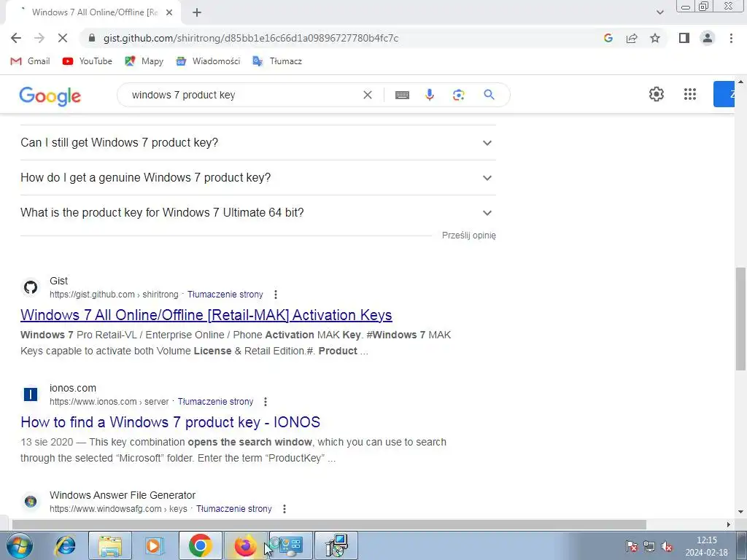747x560 pixels.
Task: Click the Windows Answer File Generator favicon
Action: [x=31, y=502]
